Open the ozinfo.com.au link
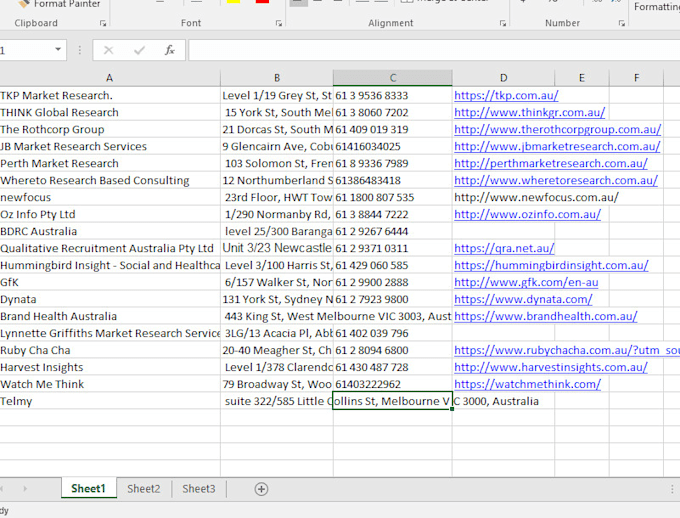680x518 pixels. (527, 214)
